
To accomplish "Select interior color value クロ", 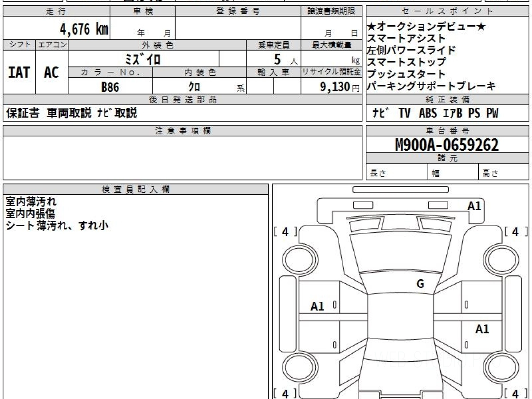I will point(194,87).
